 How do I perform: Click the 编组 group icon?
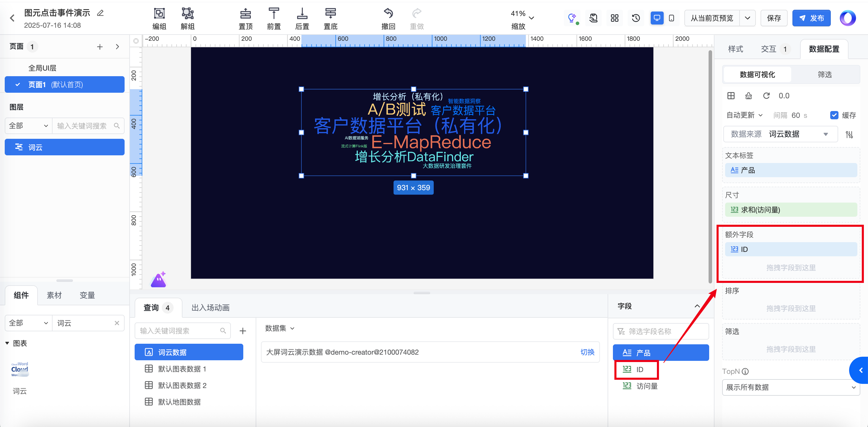pos(159,14)
